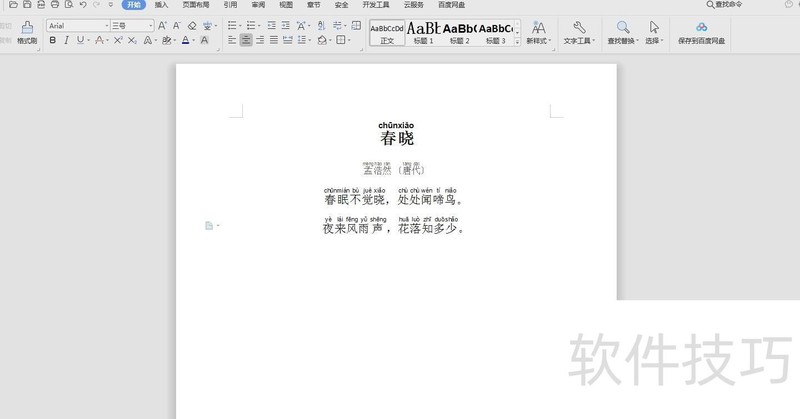
Task: Click the Chinese Layout A icon
Action: 301,25
